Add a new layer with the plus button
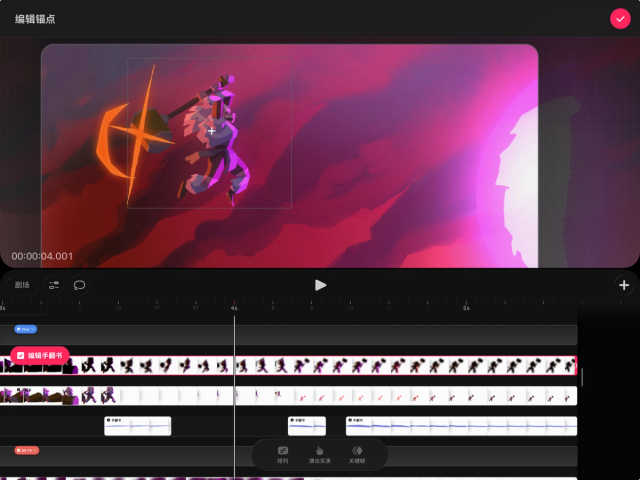This screenshot has height=480, width=640. (x=624, y=285)
